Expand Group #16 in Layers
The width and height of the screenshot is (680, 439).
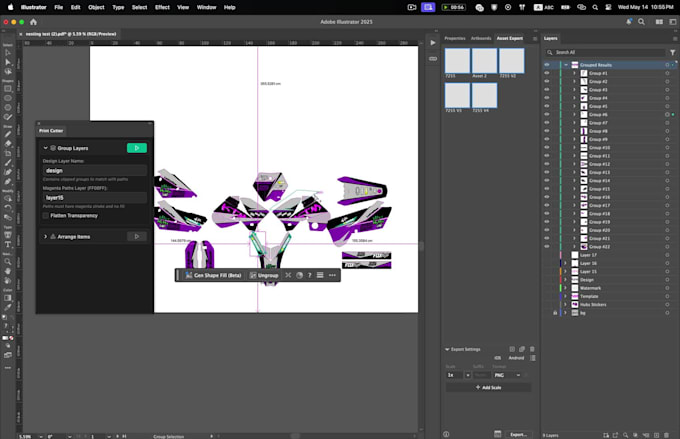pyautogui.click(x=574, y=197)
